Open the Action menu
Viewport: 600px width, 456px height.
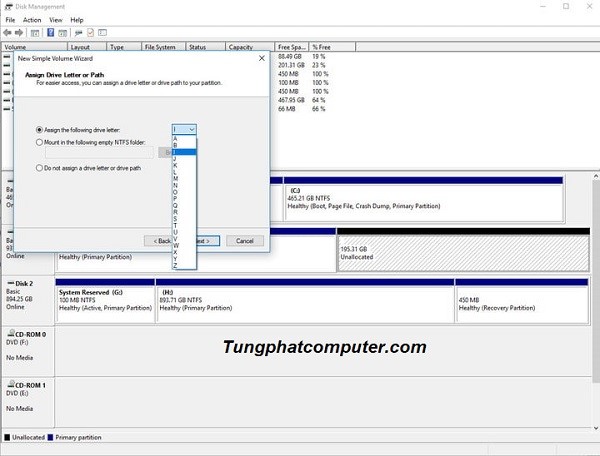[32, 20]
